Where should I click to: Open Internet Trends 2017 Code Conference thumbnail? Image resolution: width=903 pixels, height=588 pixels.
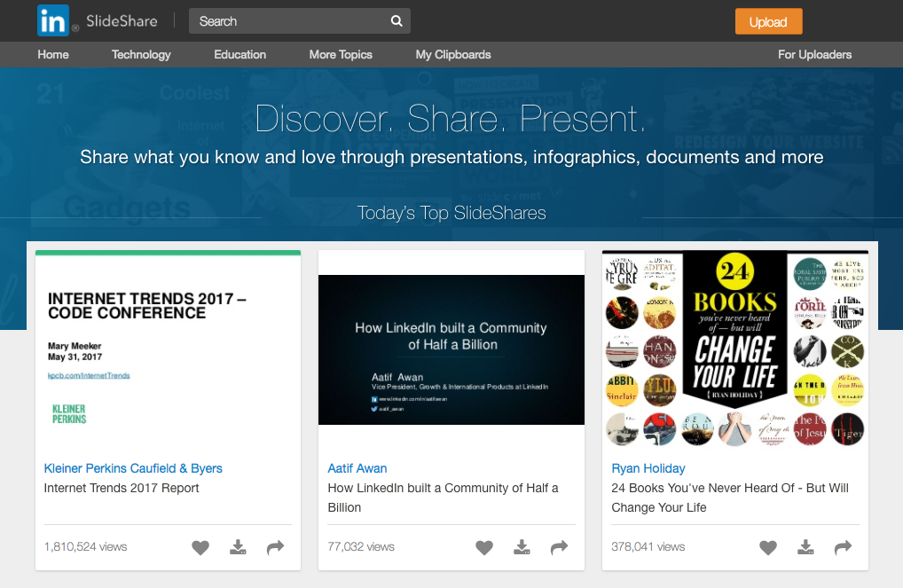click(169, 350)
